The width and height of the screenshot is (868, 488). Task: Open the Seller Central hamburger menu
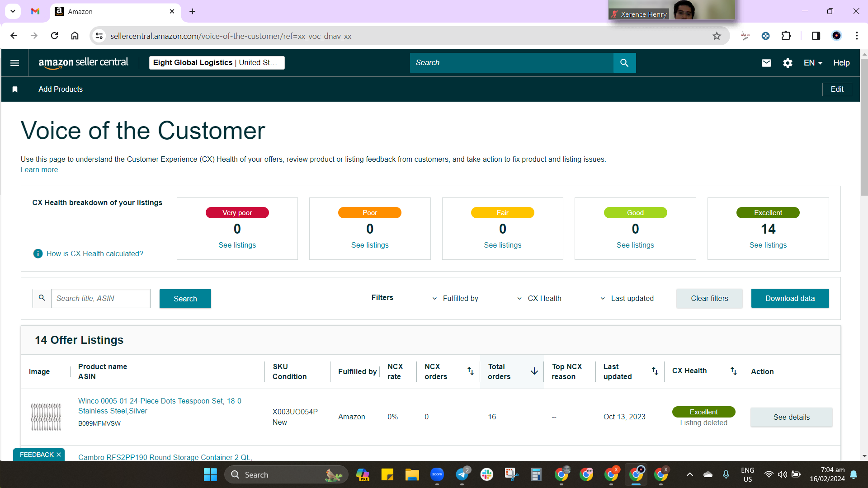pos(14,63)
